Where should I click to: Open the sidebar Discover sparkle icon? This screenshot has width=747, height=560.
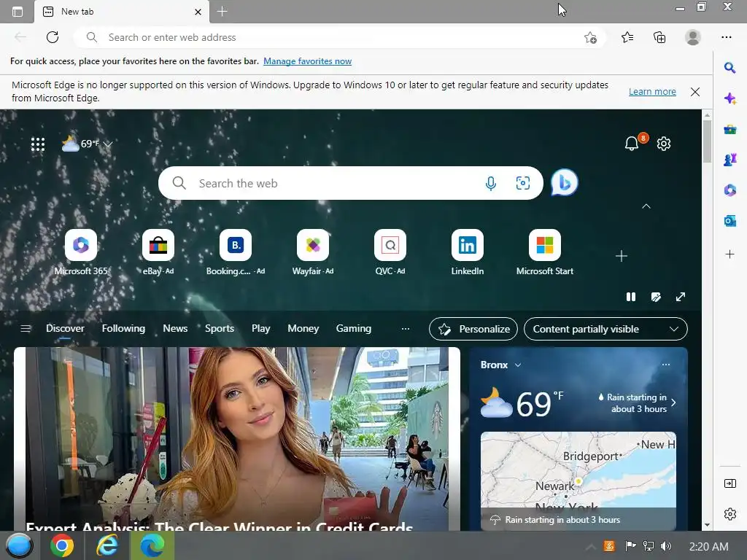(729, 98)
